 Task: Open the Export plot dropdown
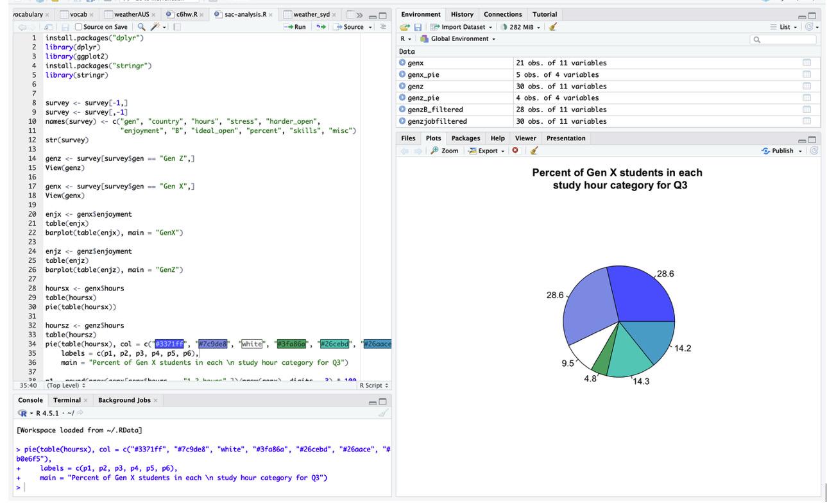pos(487,151)
